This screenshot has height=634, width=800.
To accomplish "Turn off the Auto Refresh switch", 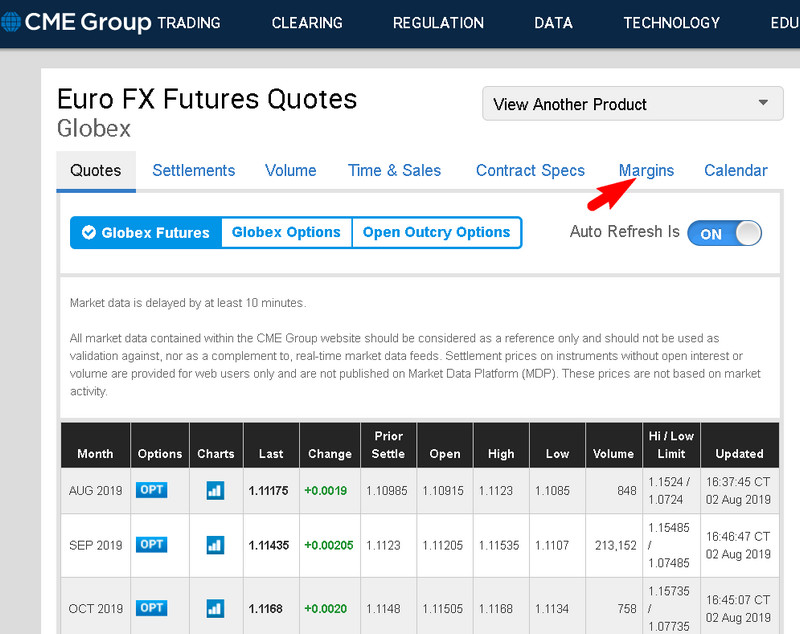I will pyautogui.click(x=724, y=233).
